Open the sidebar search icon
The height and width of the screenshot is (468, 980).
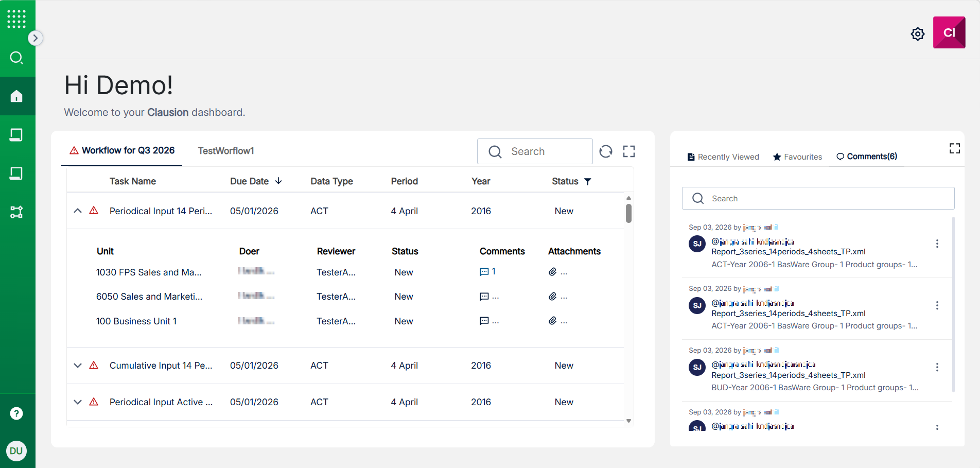(16, 58)
